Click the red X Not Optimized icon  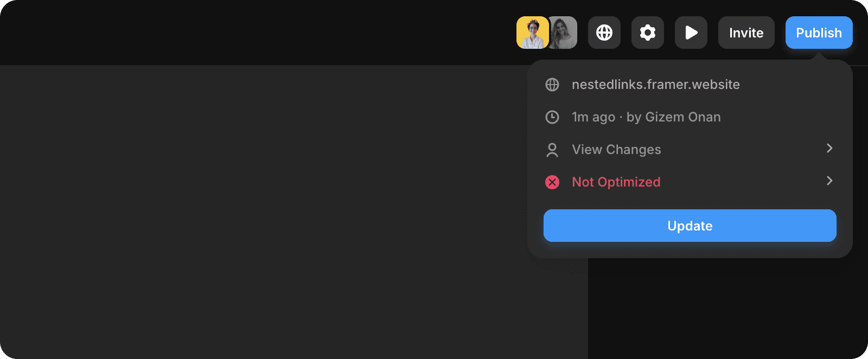552,182
